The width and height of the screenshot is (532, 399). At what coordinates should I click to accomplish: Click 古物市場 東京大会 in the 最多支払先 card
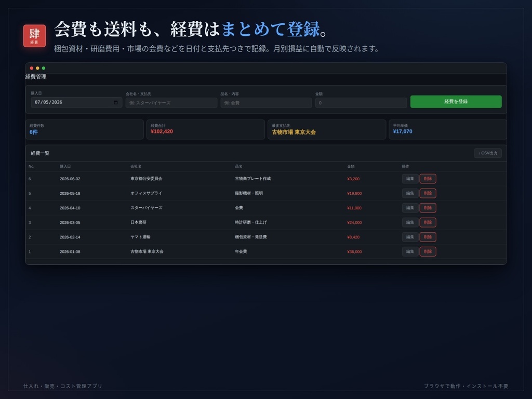coord(294,132)
